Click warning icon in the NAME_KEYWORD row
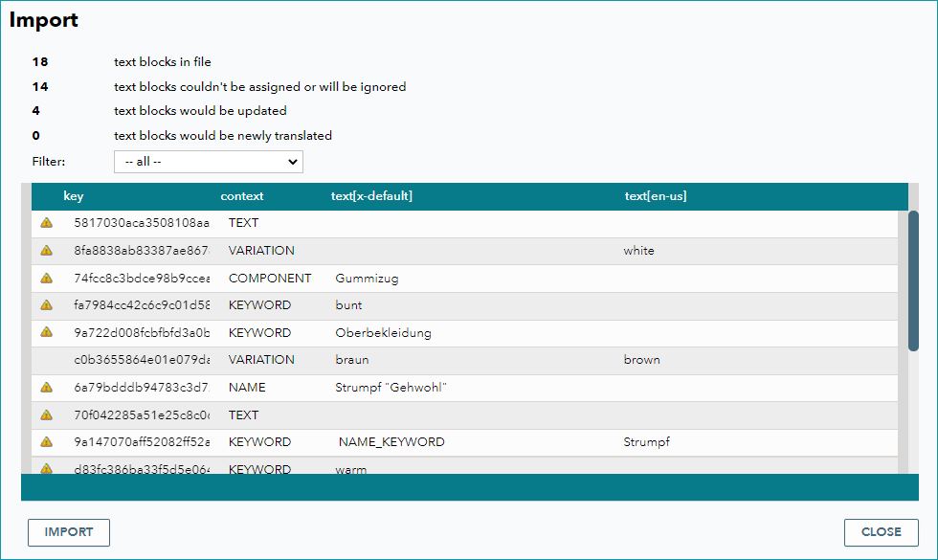The width and height of the screenshot is (938, 560). (x=46, y=442)
